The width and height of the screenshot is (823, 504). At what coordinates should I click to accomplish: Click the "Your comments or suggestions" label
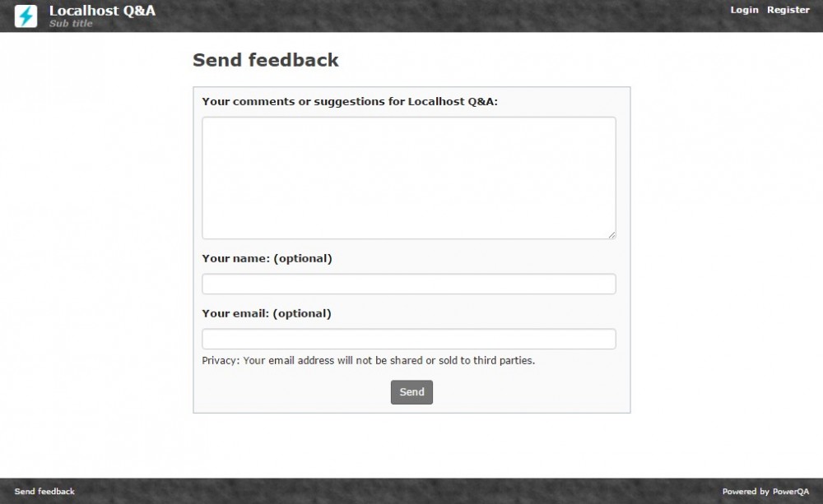pyautogui.click(x=350, y=102)
